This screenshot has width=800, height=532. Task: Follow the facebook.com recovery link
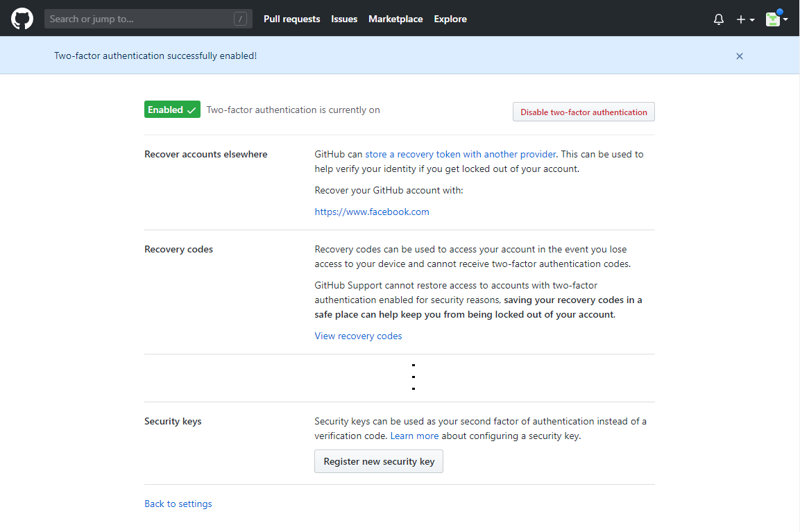point(372,212)
